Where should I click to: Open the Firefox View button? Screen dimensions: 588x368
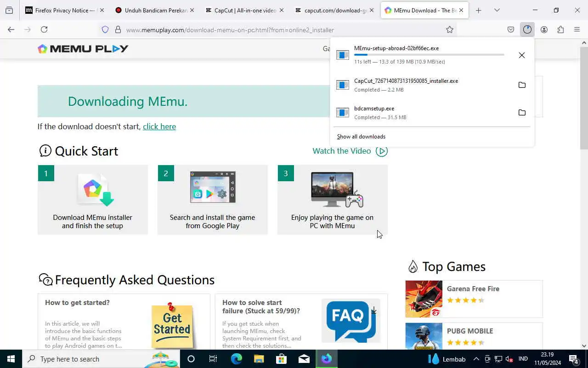9,10
